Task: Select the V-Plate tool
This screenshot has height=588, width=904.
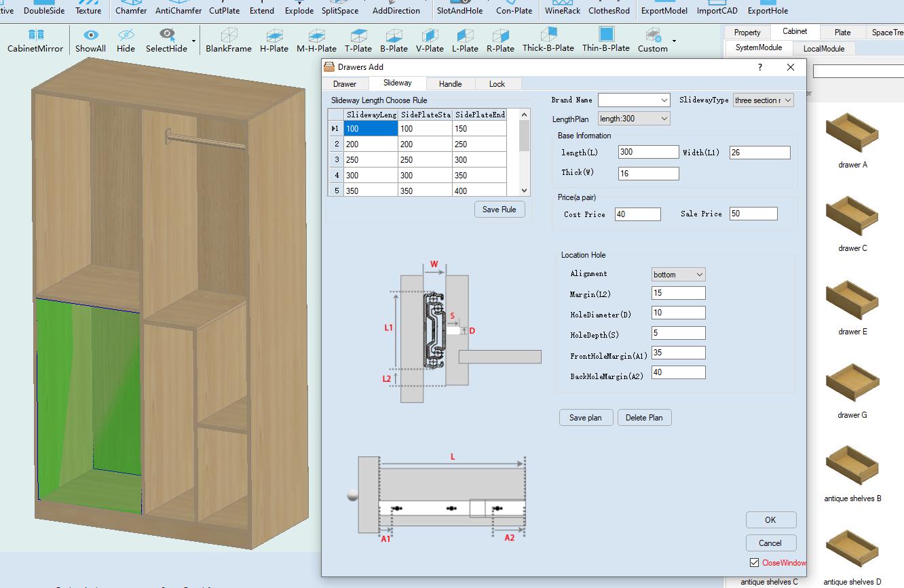Action: (429, 35)
